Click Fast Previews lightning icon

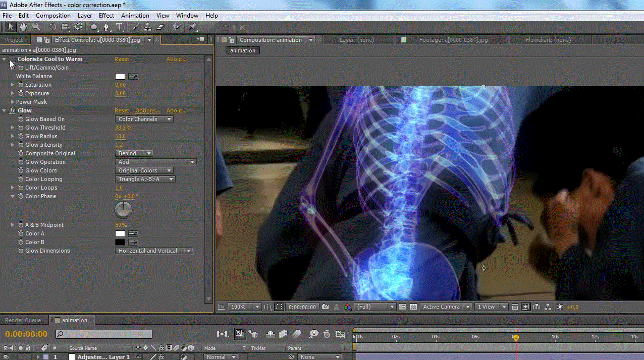(x=526, y=307)
